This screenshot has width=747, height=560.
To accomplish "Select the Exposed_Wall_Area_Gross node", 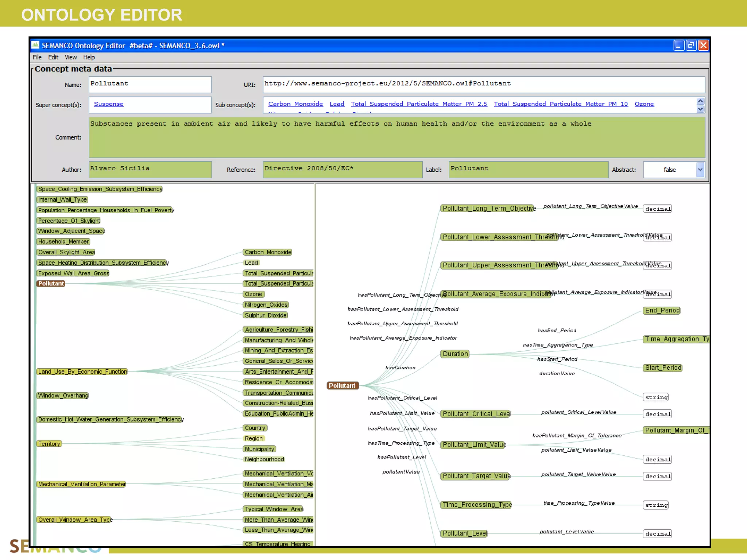I will (73, 273).
